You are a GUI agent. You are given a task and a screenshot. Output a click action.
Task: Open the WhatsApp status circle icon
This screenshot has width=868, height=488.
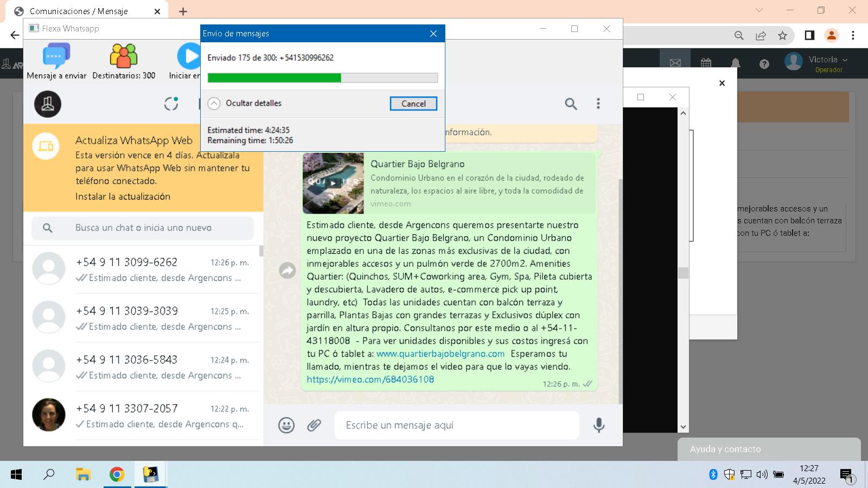tap(171, 104)
